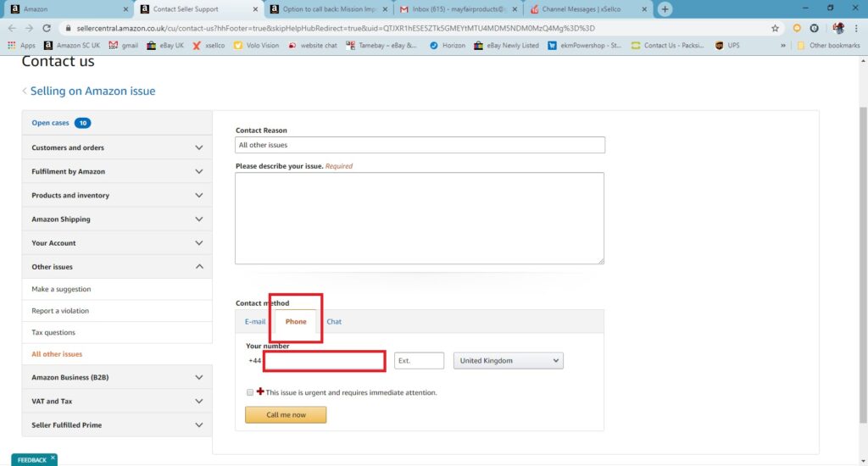Close the FEEDBACK widget with its X
Image resolution: width=868 pixels, height=466 pixels.
point(53,458)
